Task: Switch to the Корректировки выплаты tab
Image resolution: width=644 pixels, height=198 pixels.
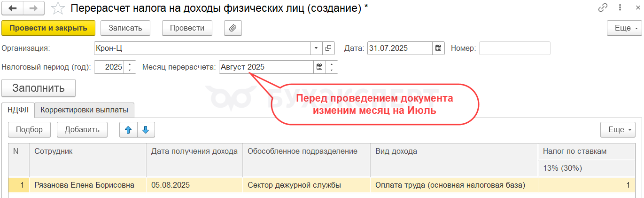Action: [84, 110]
